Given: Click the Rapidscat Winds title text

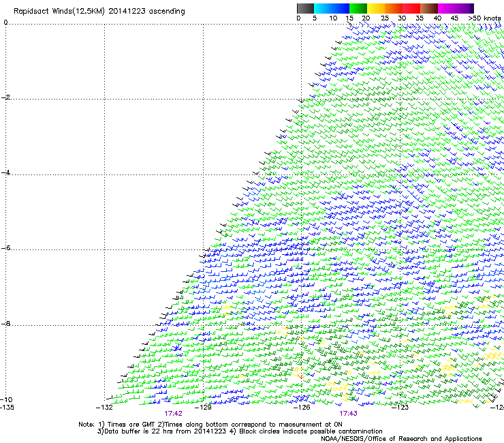Looking at the screenshot, I should click(x=99, y=12).
